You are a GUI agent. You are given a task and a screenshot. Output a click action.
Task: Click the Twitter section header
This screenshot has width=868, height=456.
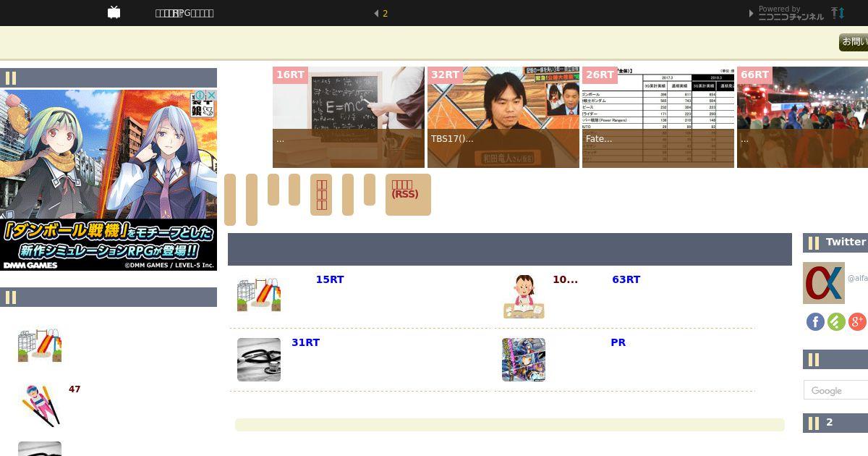click(x=835, y=242)
